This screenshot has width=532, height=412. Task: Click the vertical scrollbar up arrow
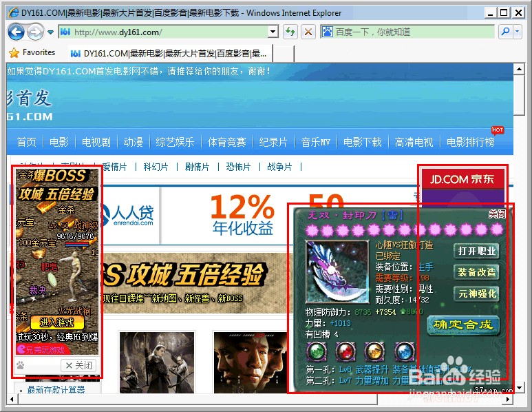point(519,70)
